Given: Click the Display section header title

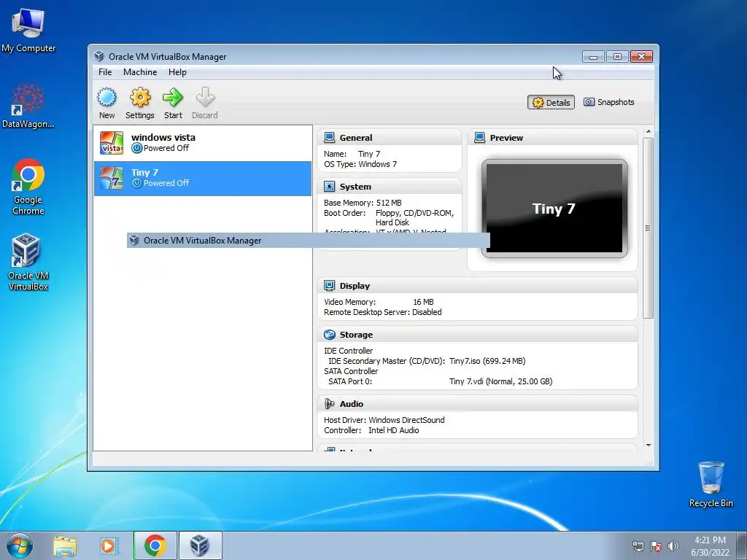Looking at the screenshot, I should (355, 286).
